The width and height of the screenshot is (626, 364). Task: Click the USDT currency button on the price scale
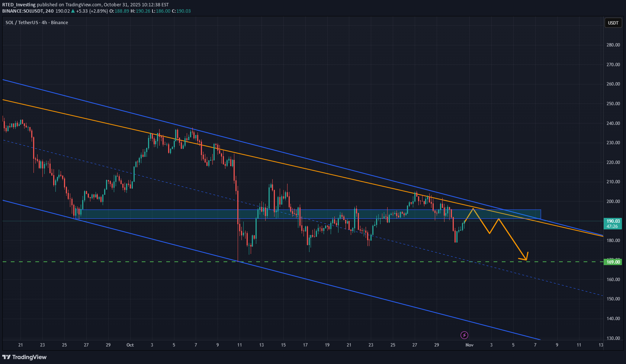tap(613, 23)
